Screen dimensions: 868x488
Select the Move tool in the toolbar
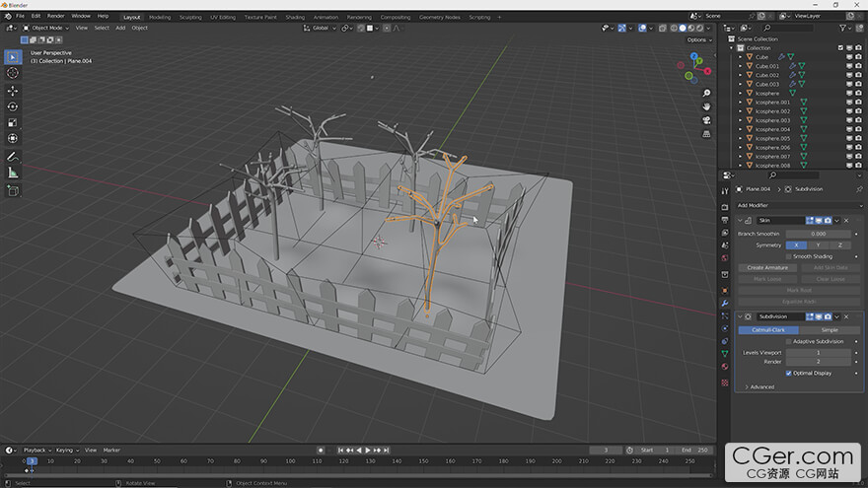pos(13,90)
